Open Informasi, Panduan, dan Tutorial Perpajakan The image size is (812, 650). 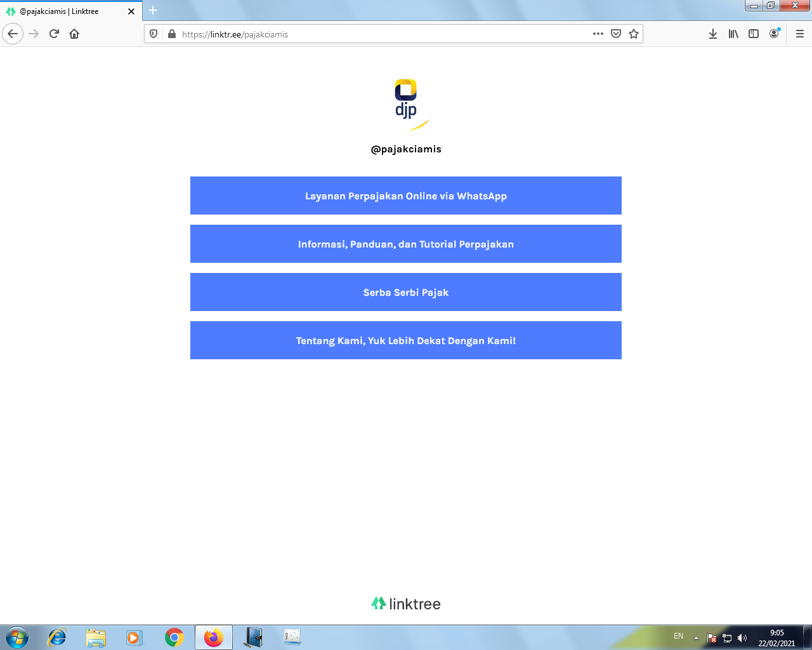[406, 244]
